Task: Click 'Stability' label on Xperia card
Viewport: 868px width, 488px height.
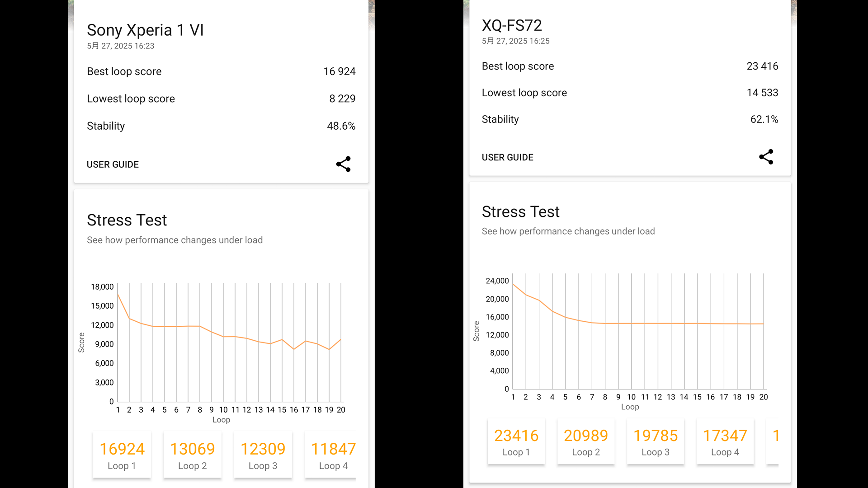Action: point(106,126)
